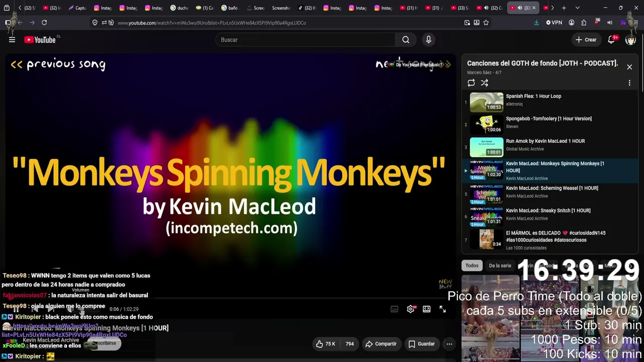This screenshot has width=644, height=362.
Task: Open the playlist three-dot options menu
Action: pyautogui.click(x=629, y=83)
